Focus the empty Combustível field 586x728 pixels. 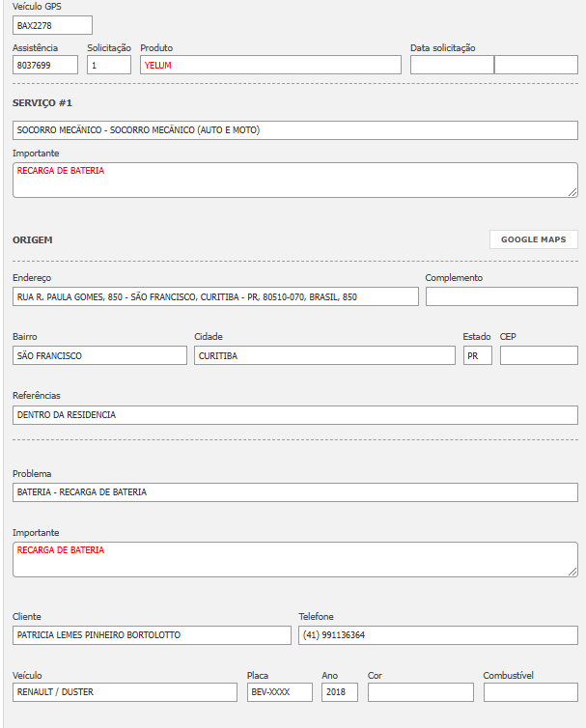point(530,692)
